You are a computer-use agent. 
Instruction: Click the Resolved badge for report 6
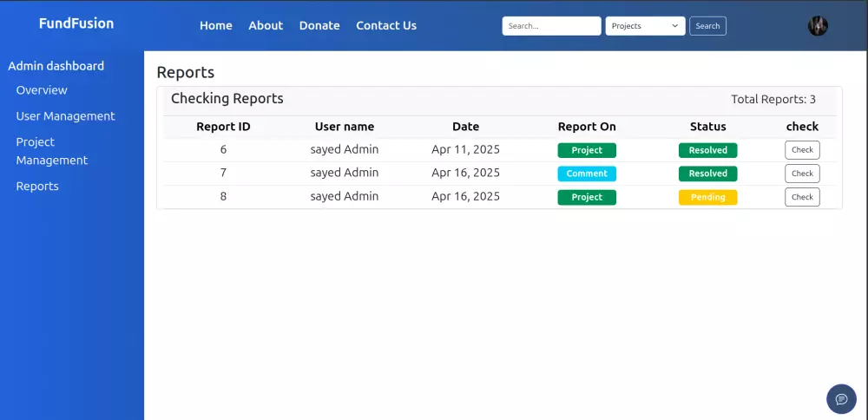point(707,150)
